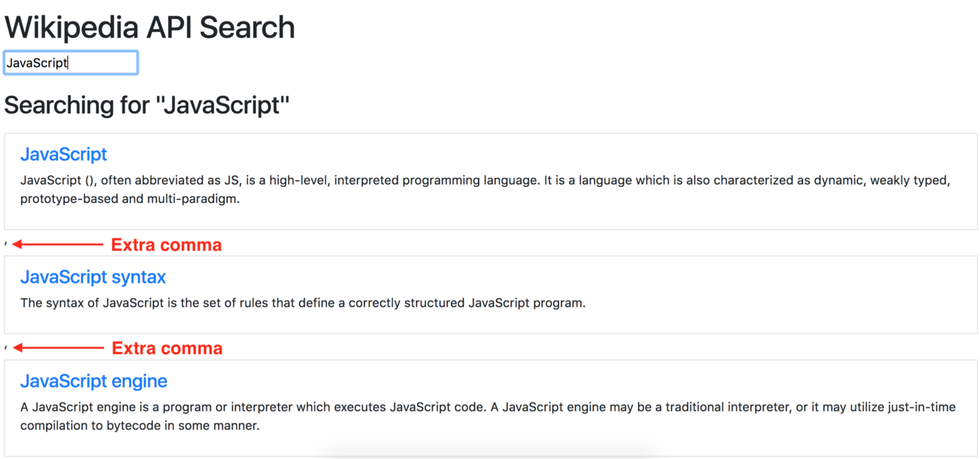Screen dimensions: 980x459
Task: Click the stray comma above JavaScript syntax card
Action: tap(6, 244)
